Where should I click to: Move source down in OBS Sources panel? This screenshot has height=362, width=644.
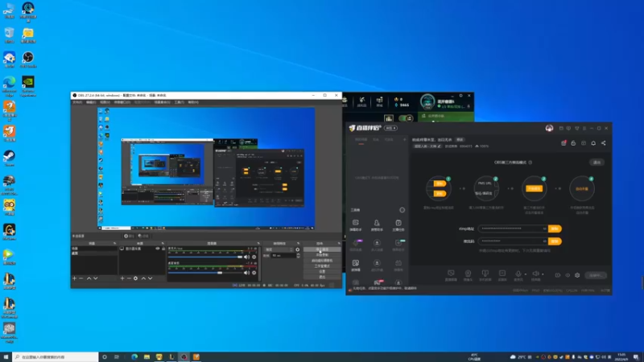point(150,278)
